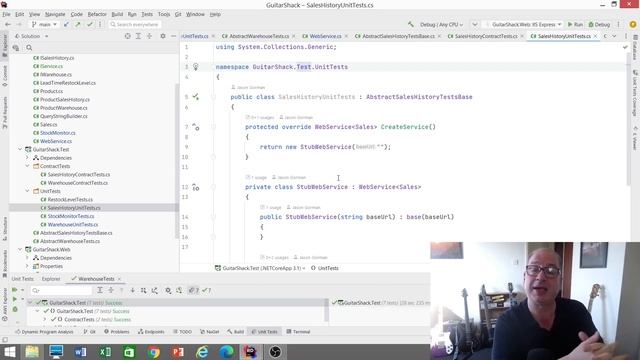Click the Run button in the toolbar
This screenshot has height=360, width=640.
[x=576, y=24]
